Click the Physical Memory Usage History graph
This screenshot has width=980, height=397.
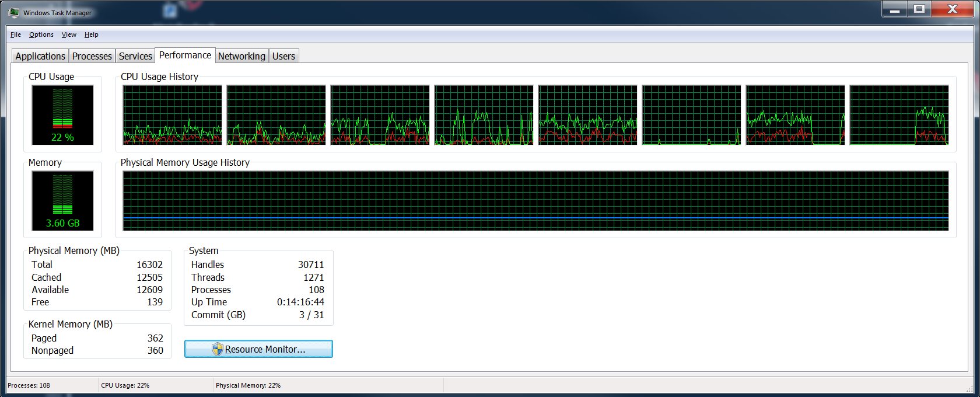coord(535,201)
